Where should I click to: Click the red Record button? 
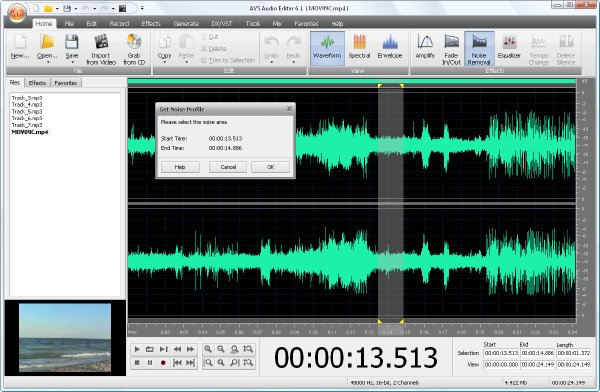click(x=163, y=363)
